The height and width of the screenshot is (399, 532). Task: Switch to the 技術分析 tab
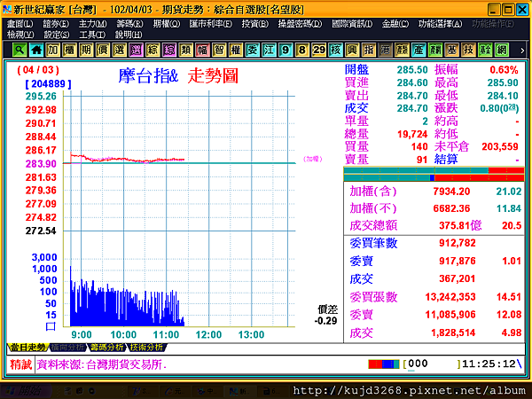(x=146, y=347)
